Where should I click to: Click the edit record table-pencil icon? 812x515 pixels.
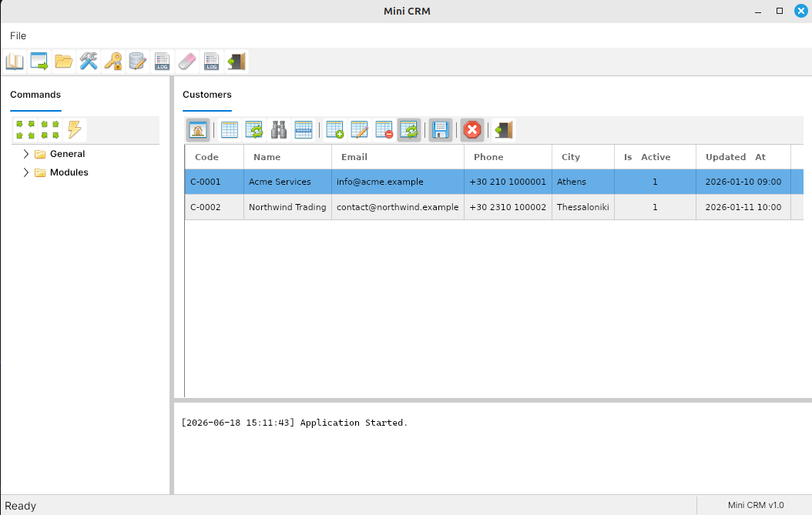tap(360, 130)
